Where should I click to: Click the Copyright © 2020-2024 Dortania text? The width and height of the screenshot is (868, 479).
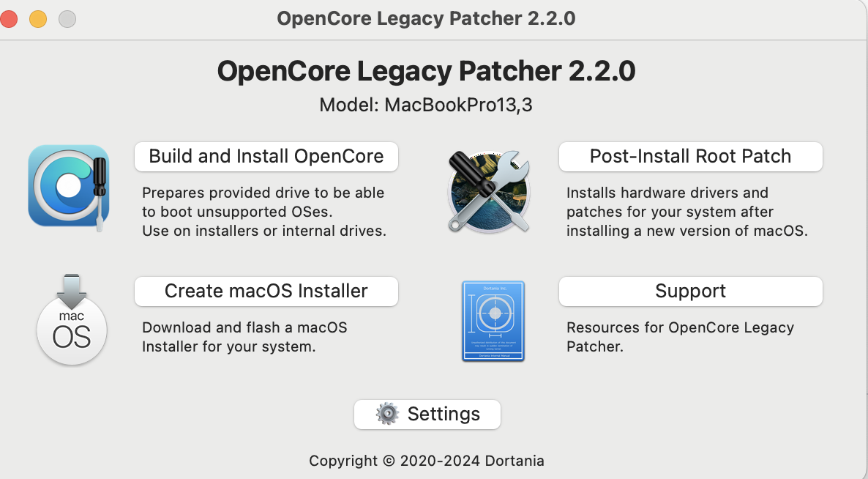pos(426,461)
